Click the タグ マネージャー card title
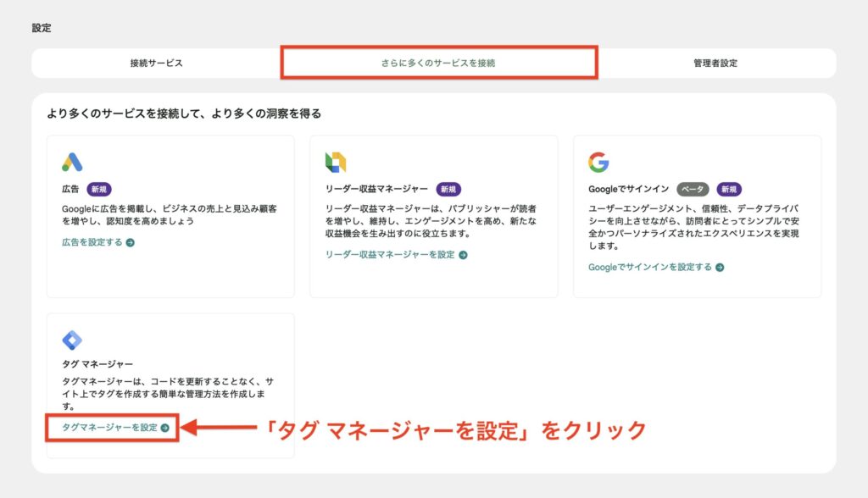 [x=97, y=364]
